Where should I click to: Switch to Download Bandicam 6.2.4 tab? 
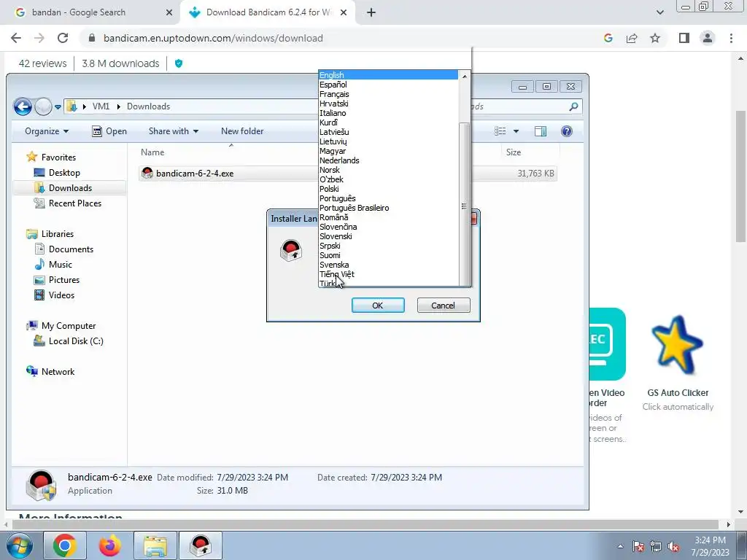(268, 12)
